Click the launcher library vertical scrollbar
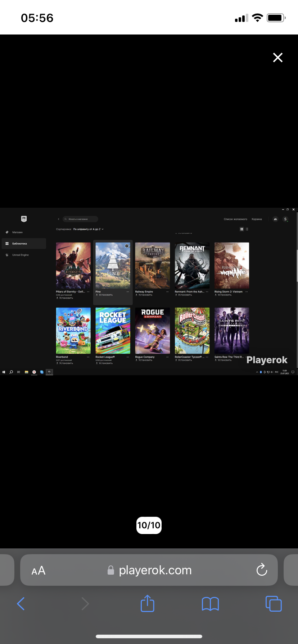Viewport: 298px width, 644px height. pyautogui.click(x=297, y=266)
